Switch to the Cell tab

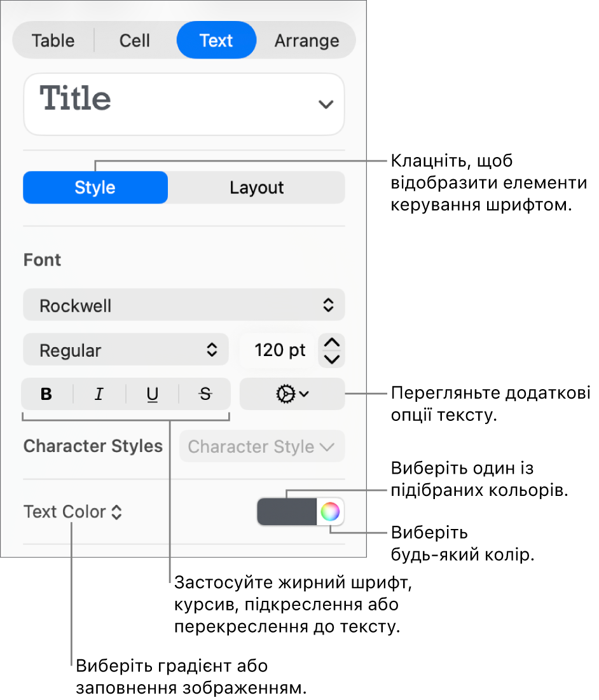tap(135, 41)
